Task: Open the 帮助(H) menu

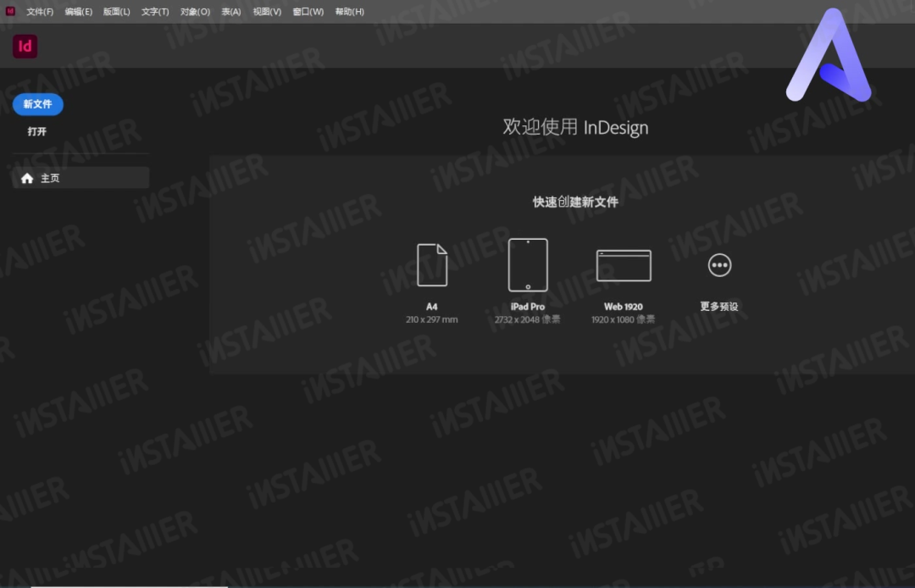Action: (x=350, y=12)
